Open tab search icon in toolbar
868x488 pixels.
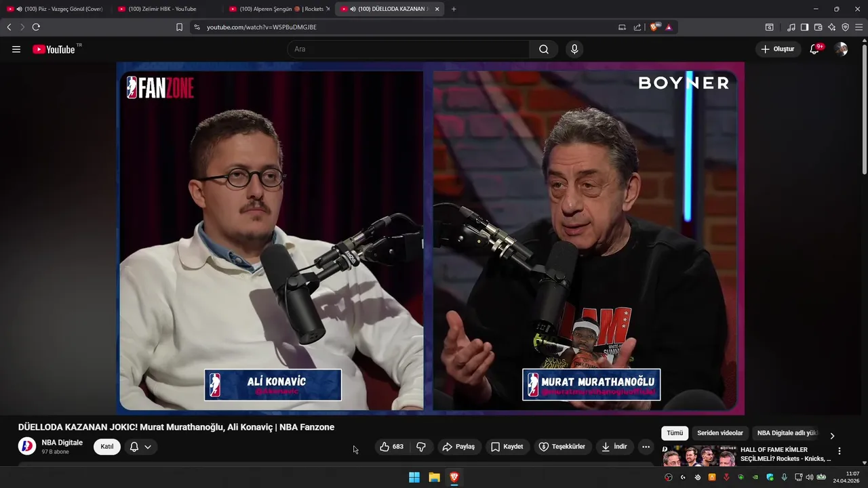[x=769, y=27]
